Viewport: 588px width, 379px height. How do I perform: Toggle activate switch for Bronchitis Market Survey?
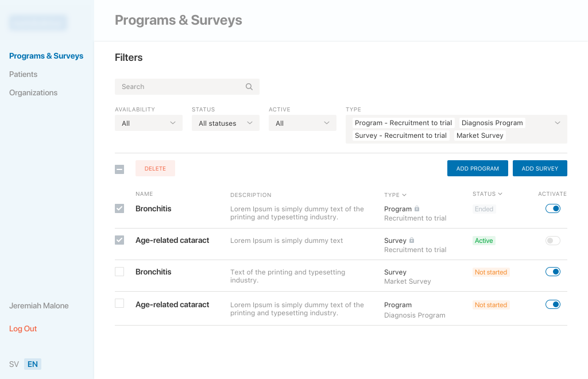click(x=553, y=272)
